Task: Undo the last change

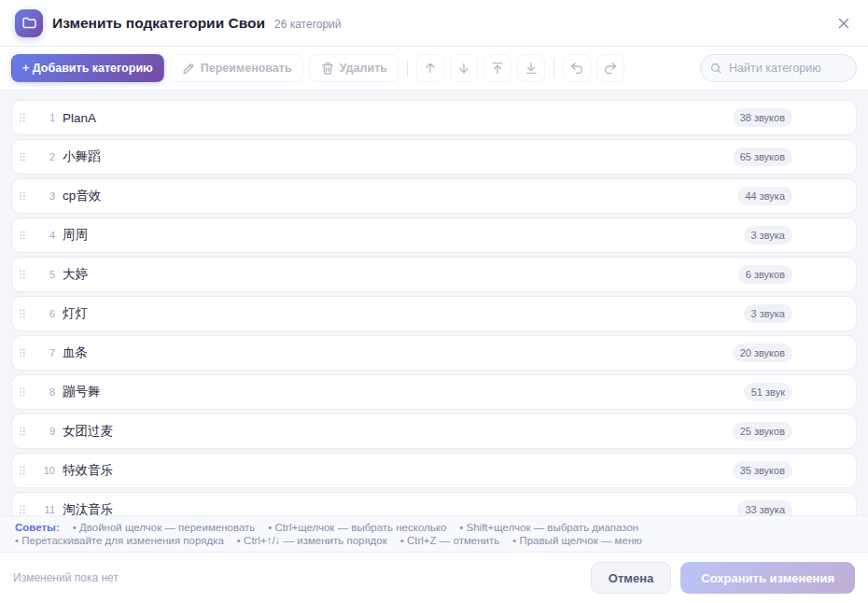Action: pos(577,68)
